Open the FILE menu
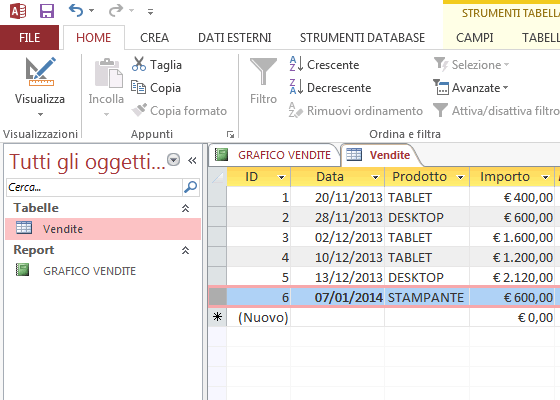Viewport: 560px width, 400px height. tap(29, 38)
